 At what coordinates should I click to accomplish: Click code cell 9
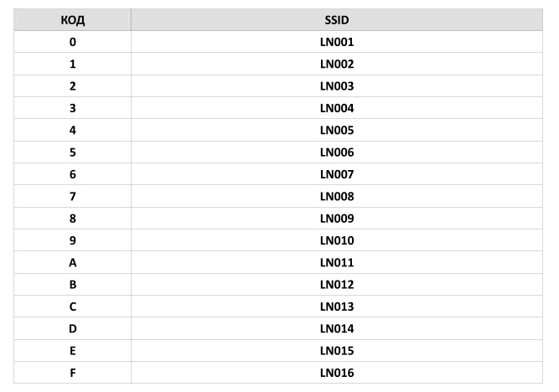coord(72,240)
